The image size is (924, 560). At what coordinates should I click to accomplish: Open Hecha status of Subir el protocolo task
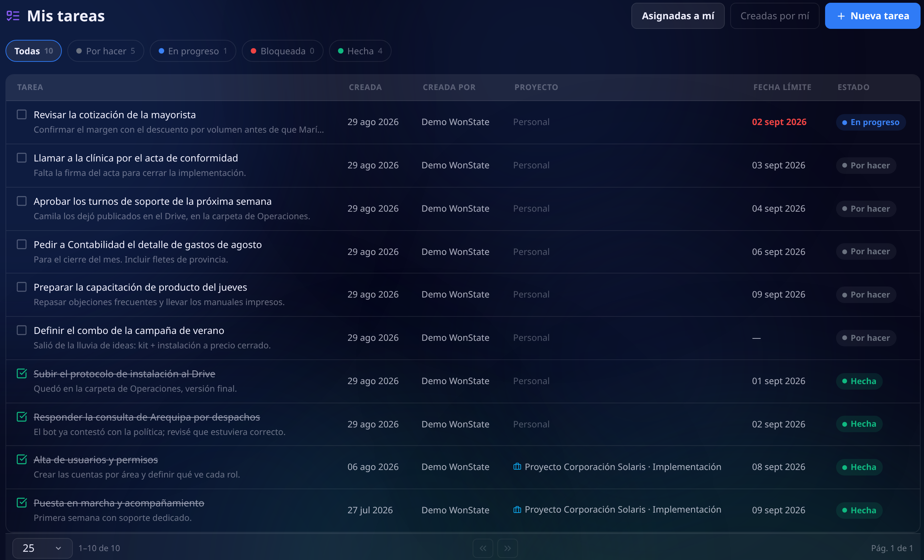(859, 381)
